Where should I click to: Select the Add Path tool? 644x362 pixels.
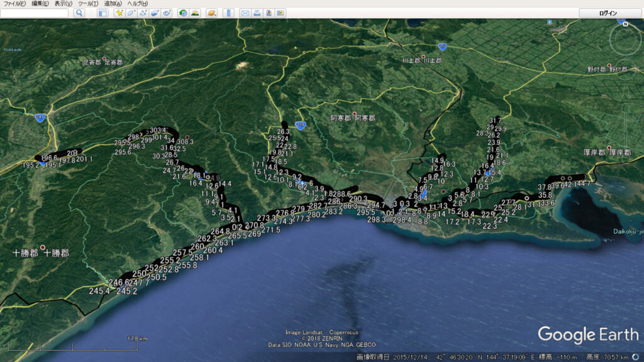143,13
